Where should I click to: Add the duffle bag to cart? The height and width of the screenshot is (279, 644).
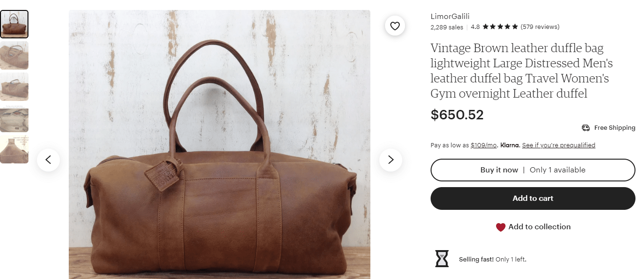pos(533,198)
